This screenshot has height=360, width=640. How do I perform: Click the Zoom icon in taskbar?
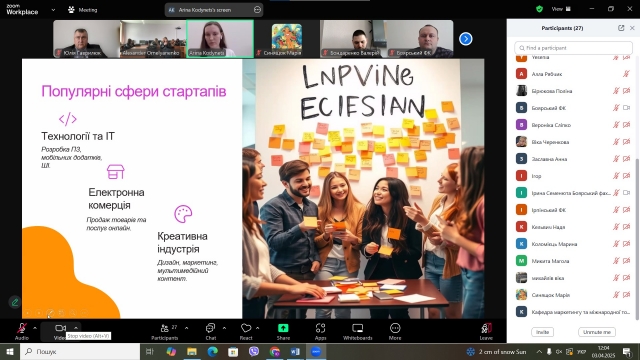(x=316, y=351)
